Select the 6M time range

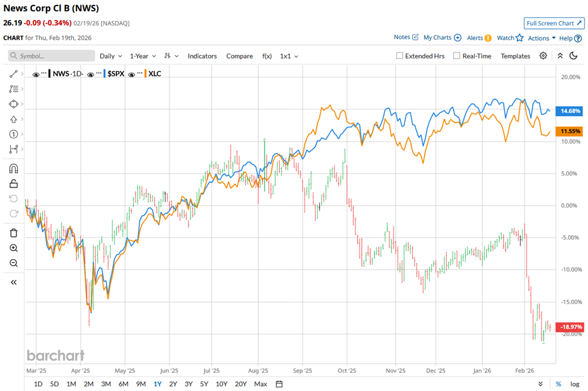(123, 384)
